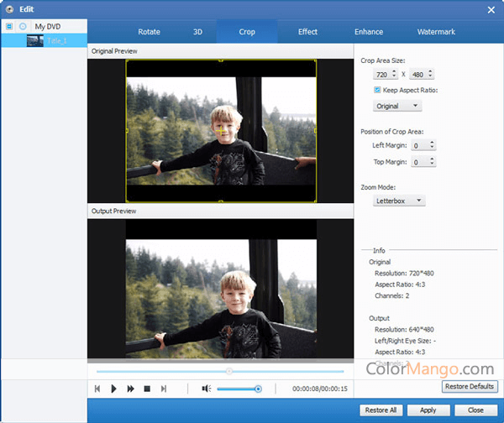Collapse the My DVD tree node

point(9,26)
